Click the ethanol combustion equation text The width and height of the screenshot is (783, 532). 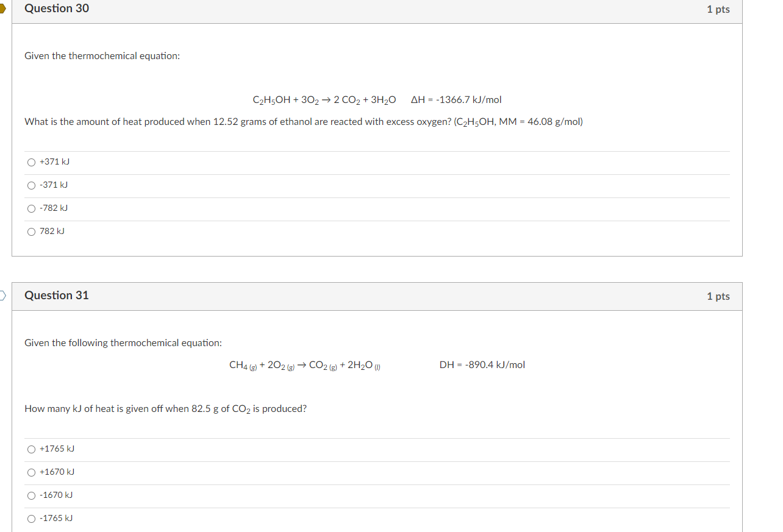[x=324, y=99]
